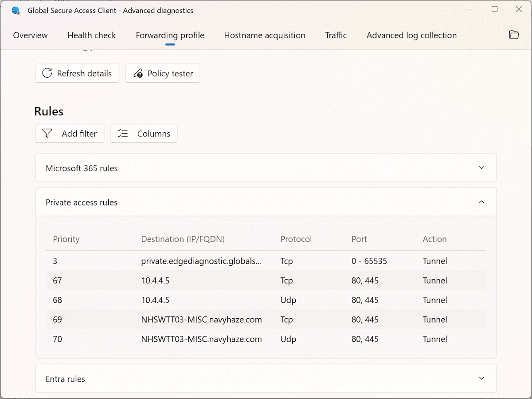Click the Entra rules header text
The image size is (532, 399).
[x=65, y=379]
